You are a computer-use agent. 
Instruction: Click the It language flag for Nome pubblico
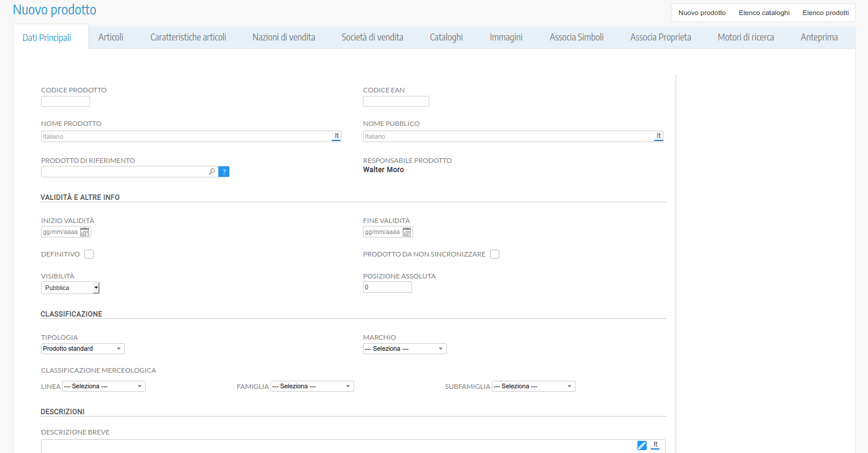tap(658, 136)
